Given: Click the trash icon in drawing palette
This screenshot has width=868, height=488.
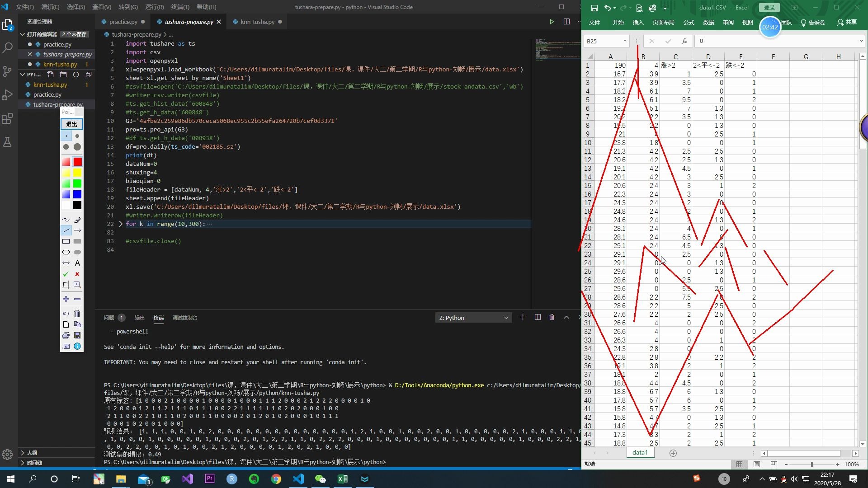Looking at the screenshot, I should (x=77, y=314).
